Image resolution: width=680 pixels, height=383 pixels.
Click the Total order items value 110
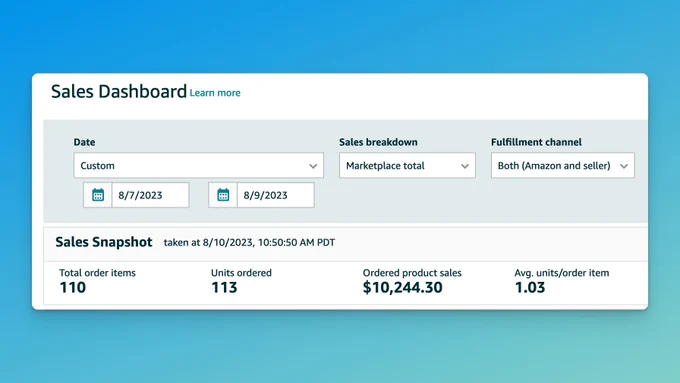click(73, 288)
